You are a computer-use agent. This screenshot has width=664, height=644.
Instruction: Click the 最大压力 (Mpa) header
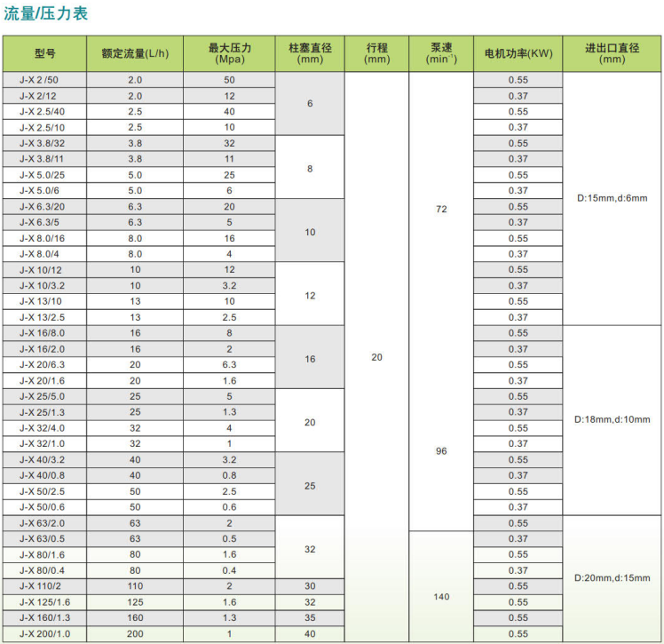(230, 53)
